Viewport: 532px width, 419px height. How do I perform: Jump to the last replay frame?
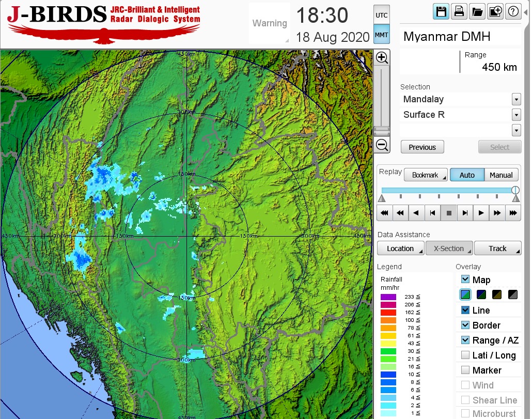point(512,213)
